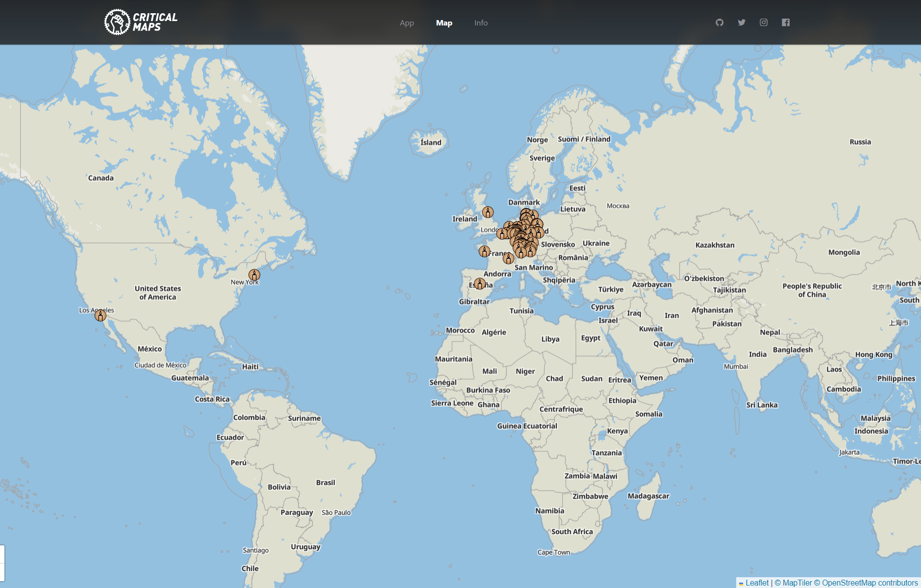Select the bike marker at Los Angeles

(100, 315)
